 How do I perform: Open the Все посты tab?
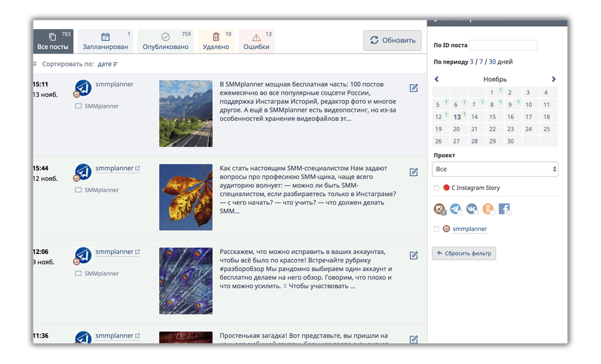(53, 41)
